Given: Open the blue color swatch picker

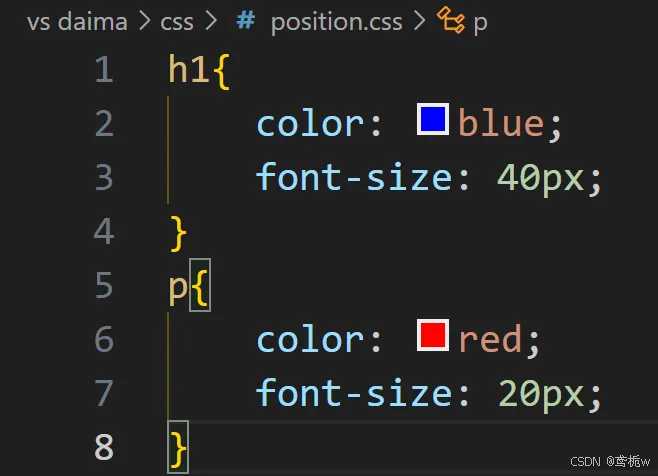Looking at the screenshot, I should [x=433, y=119].
